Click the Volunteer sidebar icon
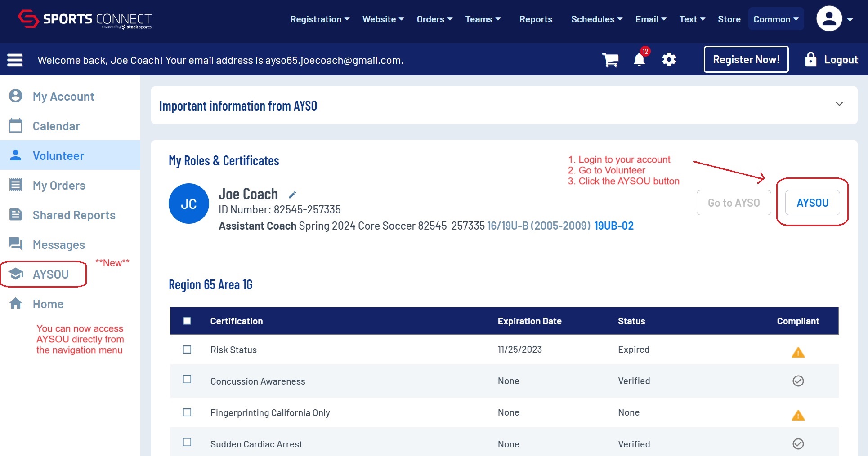This screenshot has width=868, height=456. pos(16,155)
